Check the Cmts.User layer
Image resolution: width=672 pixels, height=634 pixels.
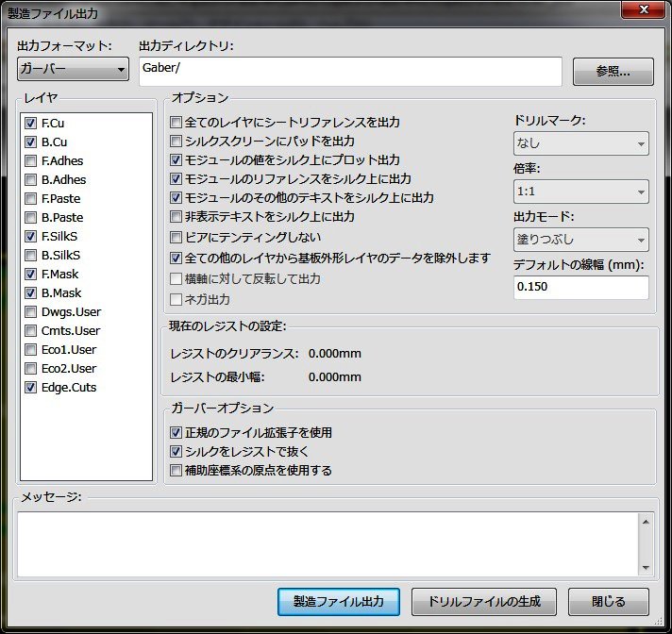[x=30, y=331]
